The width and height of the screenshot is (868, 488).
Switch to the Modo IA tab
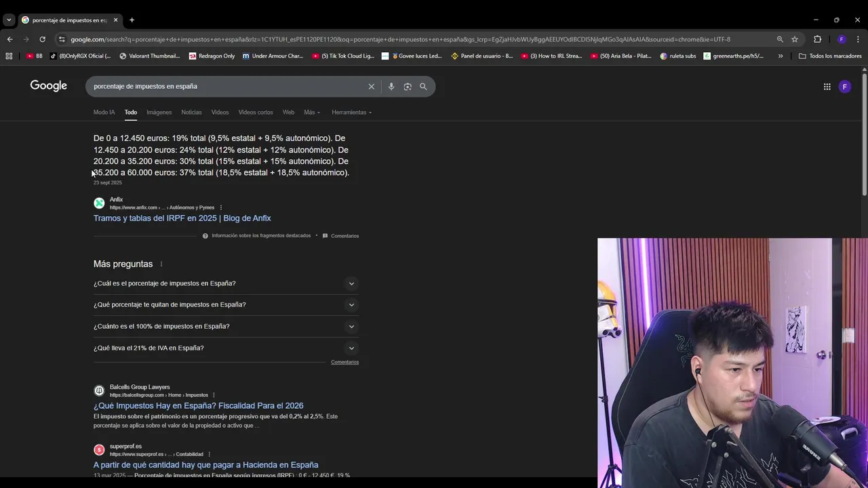104,113
